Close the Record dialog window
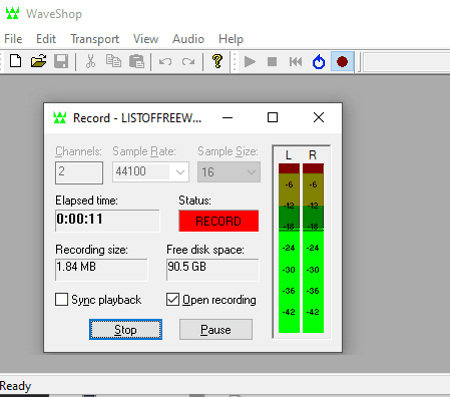 [x=319, y=118]
